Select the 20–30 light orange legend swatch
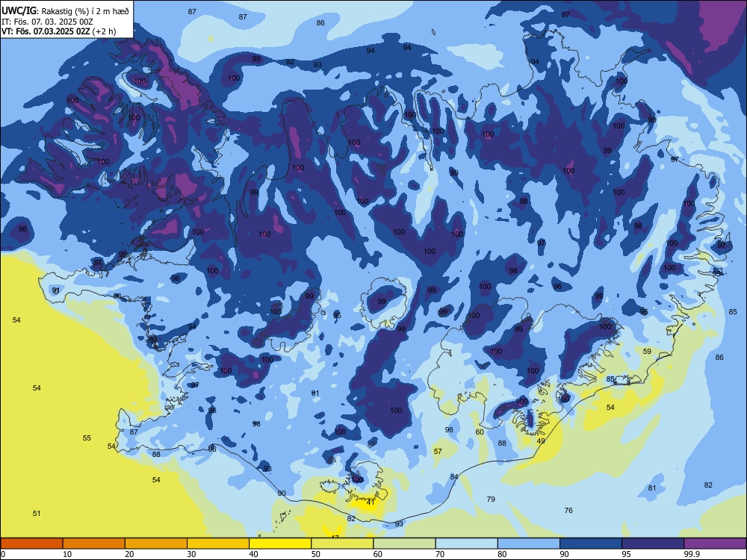747x560 pixels. click(x=156, y=544)
